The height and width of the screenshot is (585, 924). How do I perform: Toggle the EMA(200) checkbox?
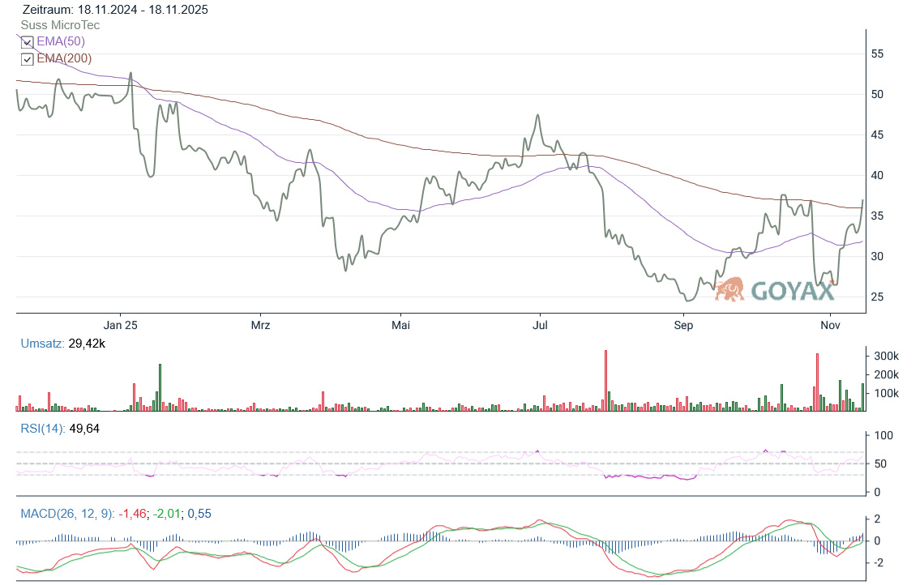click(28, 59)
